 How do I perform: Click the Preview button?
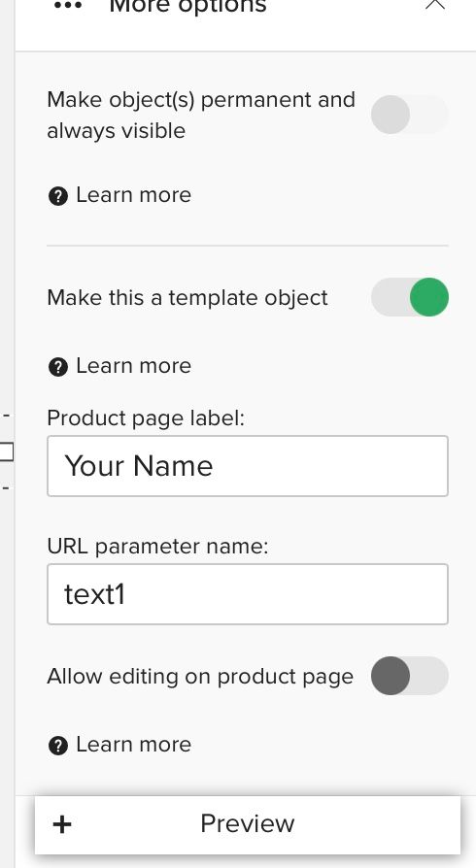click(x=248, y=825)
